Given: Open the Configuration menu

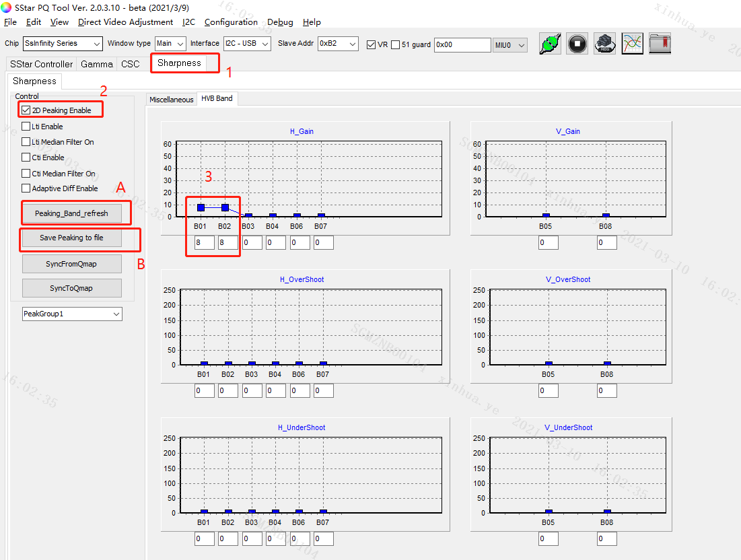Looking at the screenshot, I should pos(231,22).
